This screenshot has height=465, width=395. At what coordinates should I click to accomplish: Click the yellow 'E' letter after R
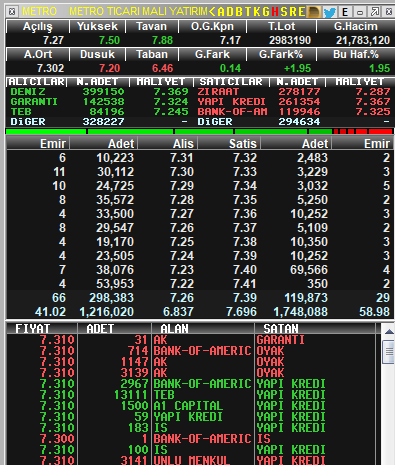click(x=301, y=12)
